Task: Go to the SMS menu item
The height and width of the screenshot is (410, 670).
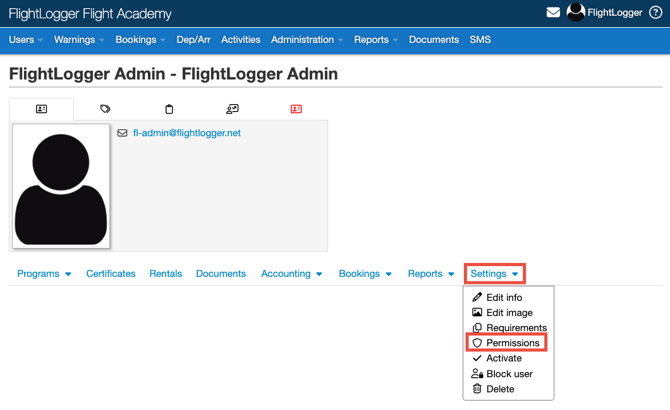Action: [x=480, y=40]
